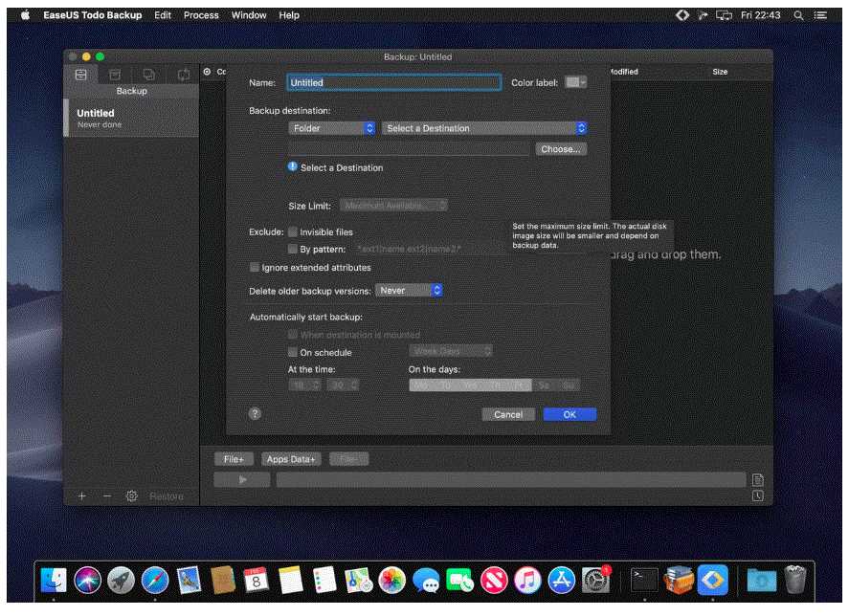Open the Select a Destination dropdown

484,128
